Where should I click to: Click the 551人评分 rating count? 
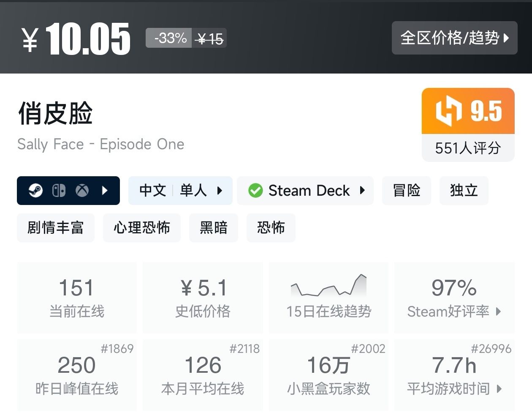(x=468, y=148)
